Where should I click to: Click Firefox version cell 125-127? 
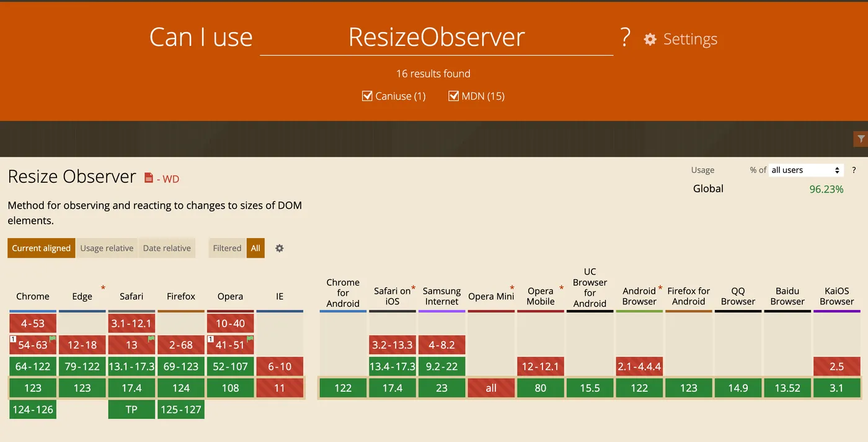point(181,409)
